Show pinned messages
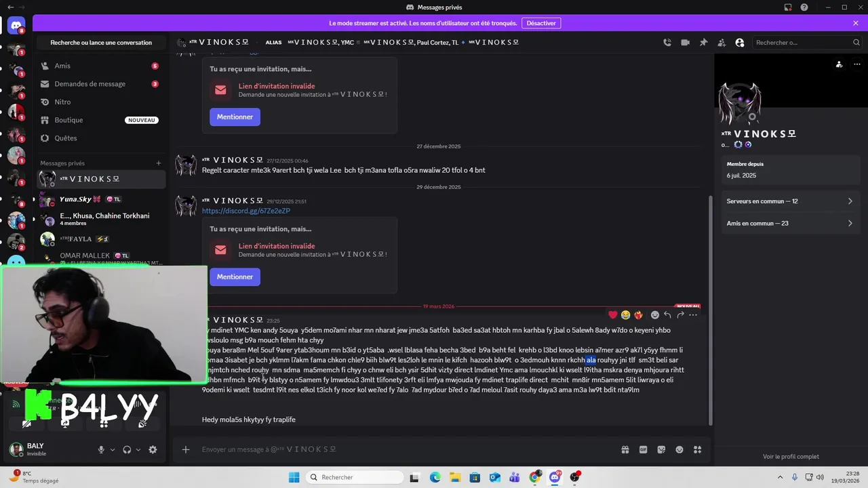 pos(704,42)
